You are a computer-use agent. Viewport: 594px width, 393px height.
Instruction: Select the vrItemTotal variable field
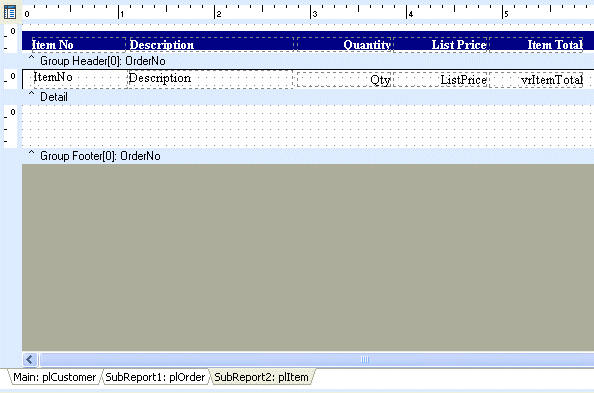(x=536, y=80)
